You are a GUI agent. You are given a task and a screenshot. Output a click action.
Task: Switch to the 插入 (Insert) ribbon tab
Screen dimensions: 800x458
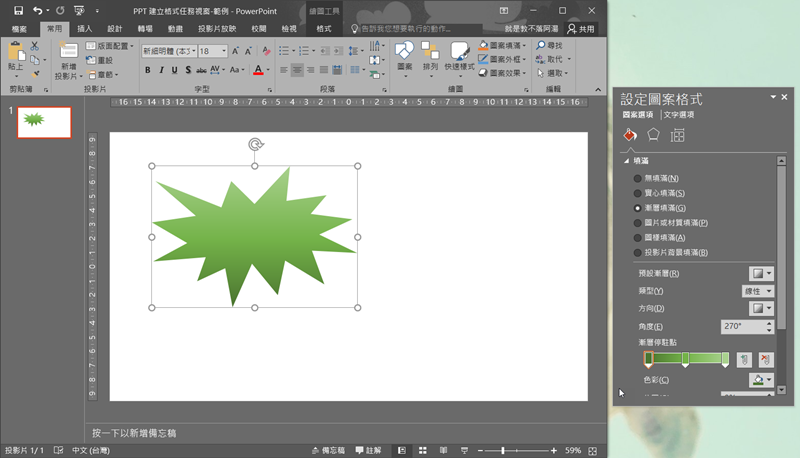coord(85,30)
